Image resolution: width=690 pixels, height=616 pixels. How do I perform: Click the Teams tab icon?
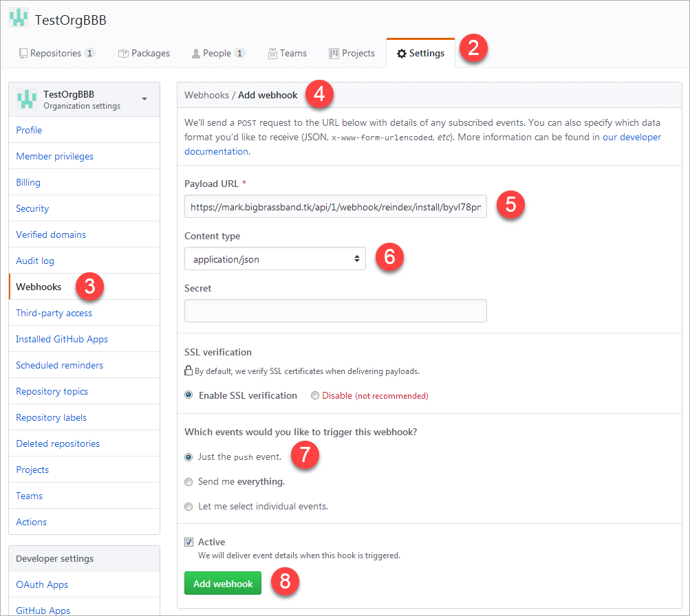pos(272,54)
